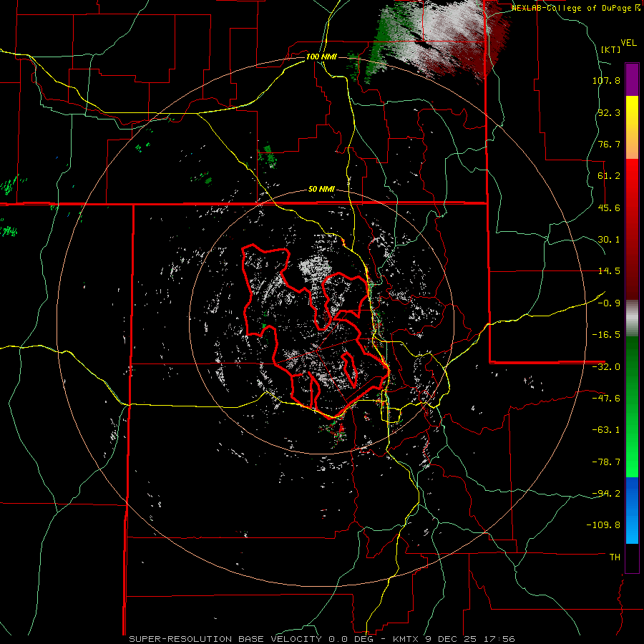Click the -32.0 legend value
Viewport: 644px width, 644px height.
[606, 367]
